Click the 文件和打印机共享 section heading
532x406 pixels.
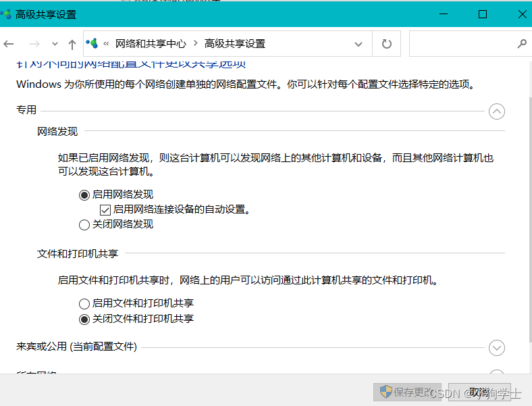coord(78,253)
